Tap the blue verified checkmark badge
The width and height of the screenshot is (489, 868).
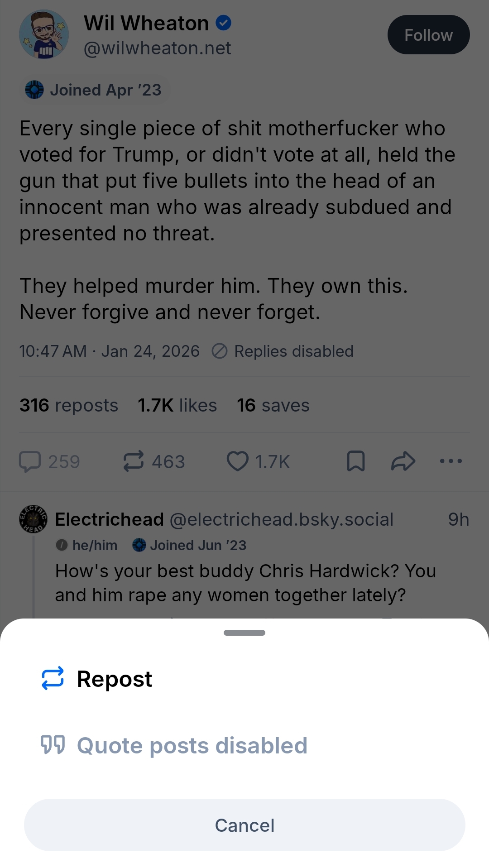pyautogui.click(x=224, y=23)
